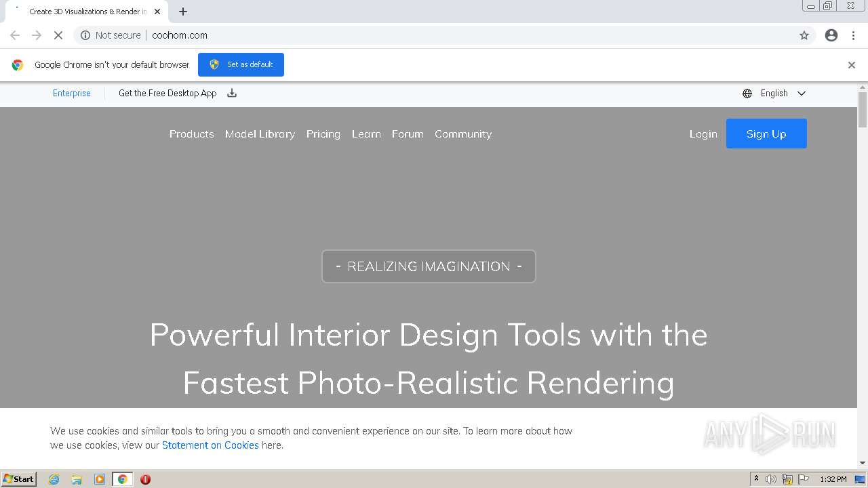The image size is (868, 488).
Task: Click the scrollbar down arrow
Action: (x=863, y=463)
